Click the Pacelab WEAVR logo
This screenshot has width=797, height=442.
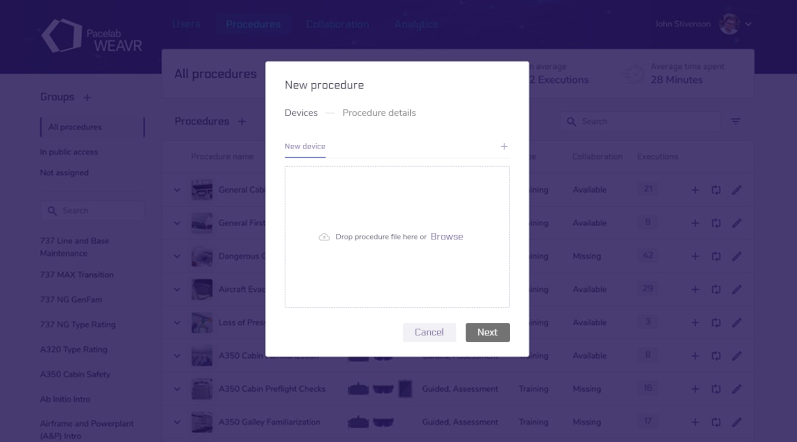pyautogui.click(x=91, y=36)
